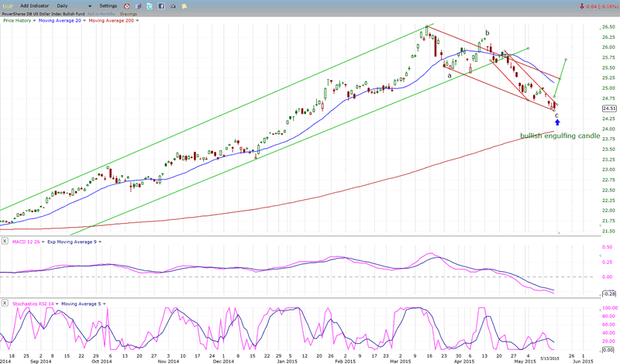Expand the Moving Average 5 dropdown
This screenshot has width=620, height=364.
[104, 304]
